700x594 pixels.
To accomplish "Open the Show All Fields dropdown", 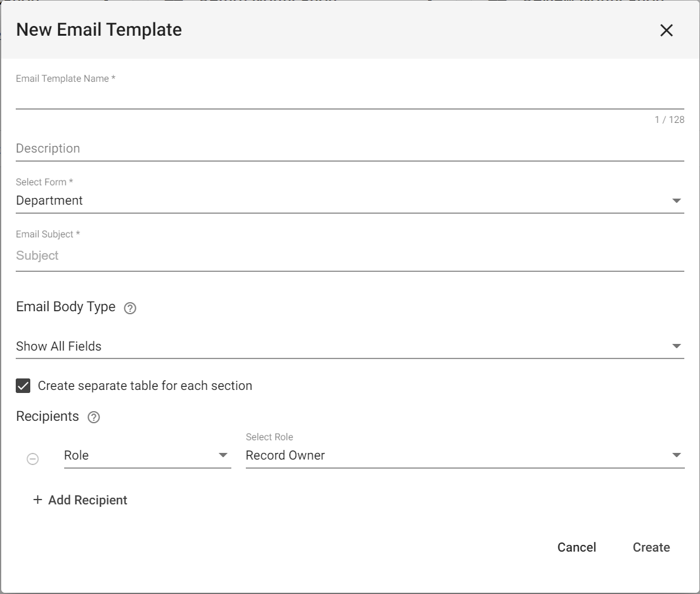I will pos(349,346).
